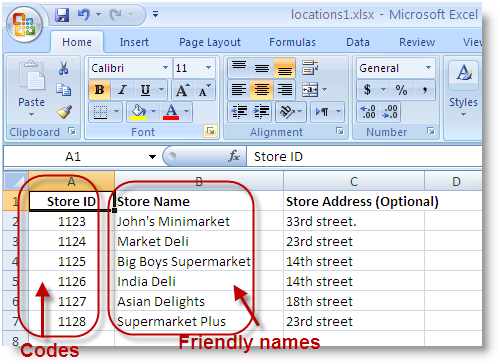Viewport: 500px width, 364px height.
Task: Expand the Merge and Center arrow
Action: 325,90
